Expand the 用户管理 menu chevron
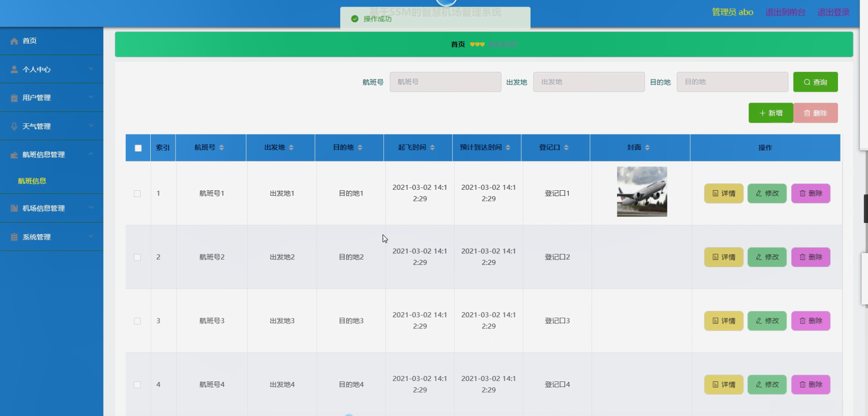 91,97
